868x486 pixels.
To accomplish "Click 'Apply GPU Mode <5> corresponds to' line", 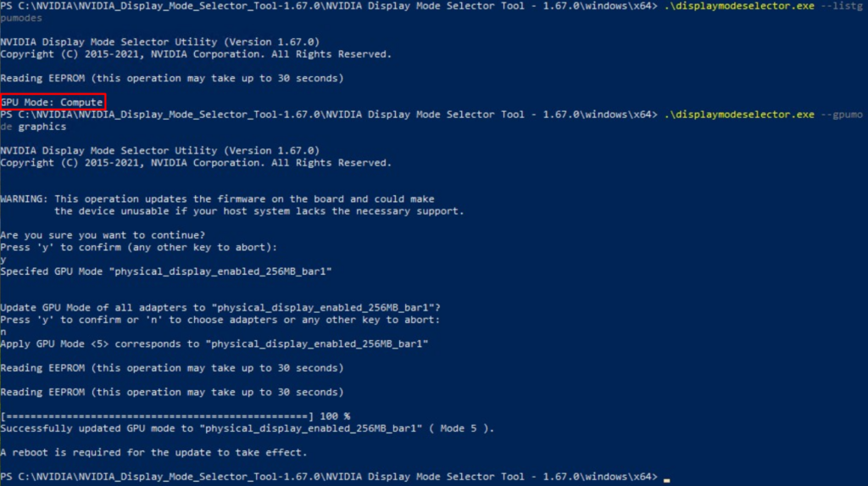I will coord(214,344).
